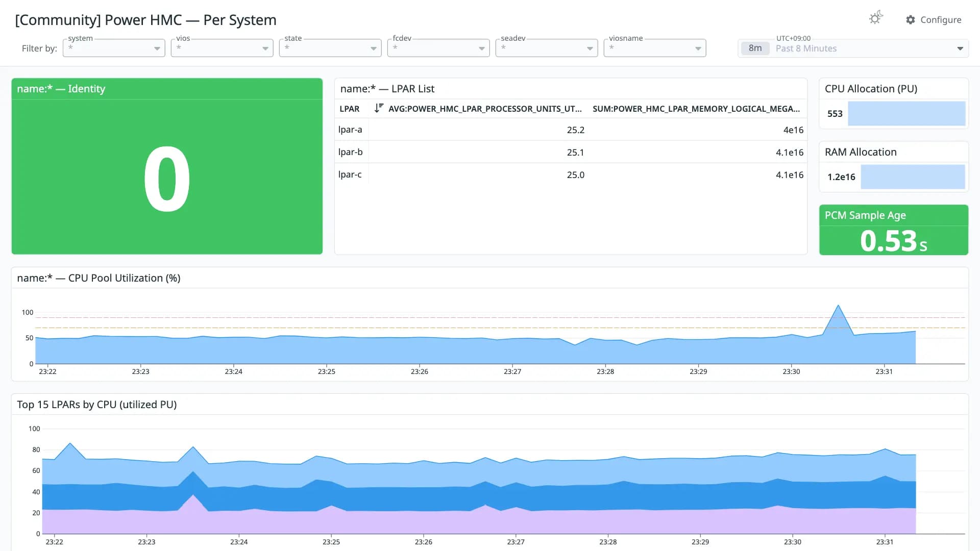Image resolution: width=980 pixels, height=551 pixels.
Task: Open the system filter dropdown
Action: 114,48
